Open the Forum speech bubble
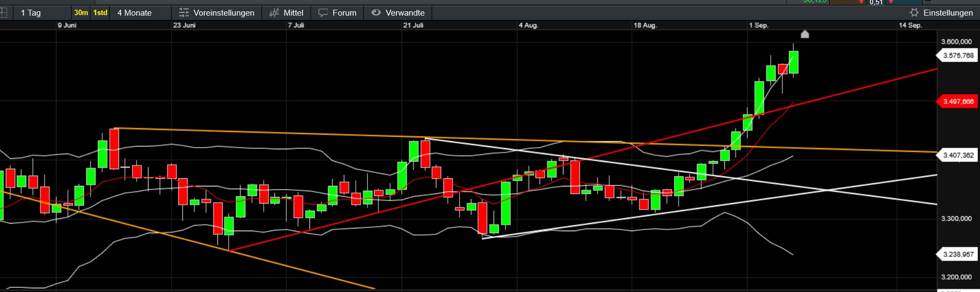Viewport: 980px width, 292px height. point(323,12)
